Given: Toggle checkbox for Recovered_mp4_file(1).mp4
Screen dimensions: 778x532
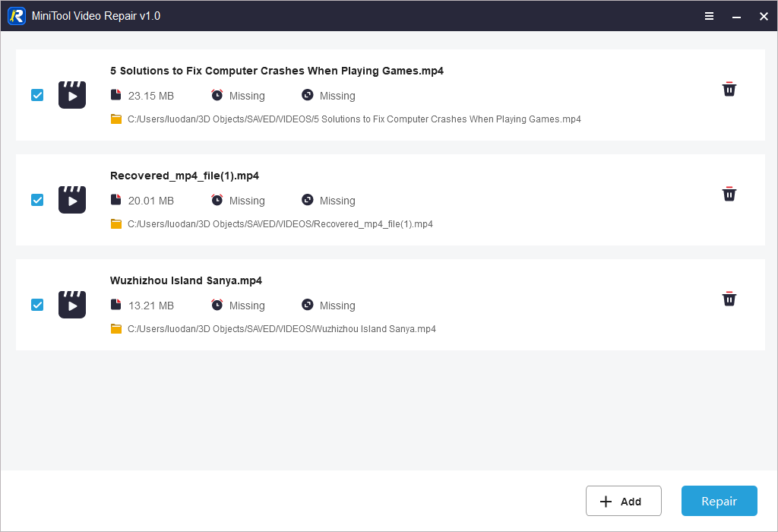Looking at the screenshot, I should tap(37, 200).
